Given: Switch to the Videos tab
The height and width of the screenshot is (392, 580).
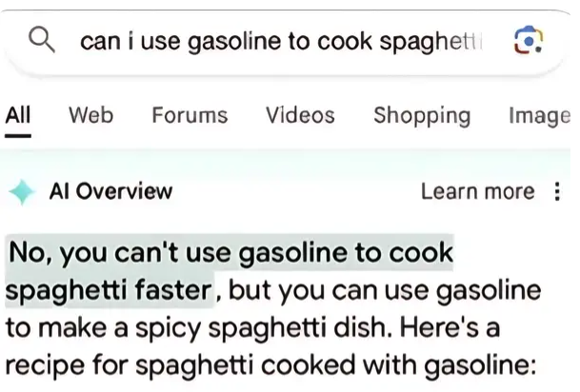Looking at the screenshot, I should pos(300,115).
